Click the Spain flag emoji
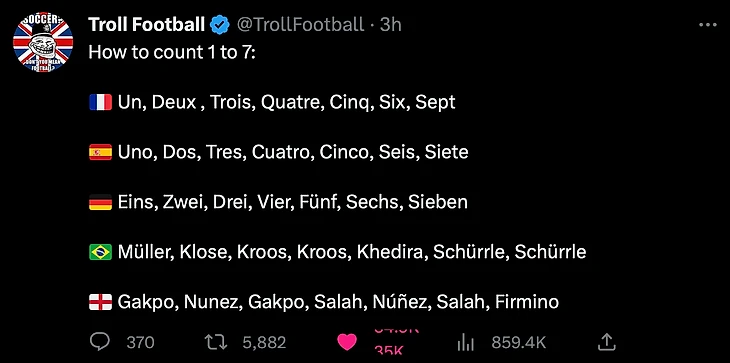This screenshot has width=730, height=363. (100, 152)
